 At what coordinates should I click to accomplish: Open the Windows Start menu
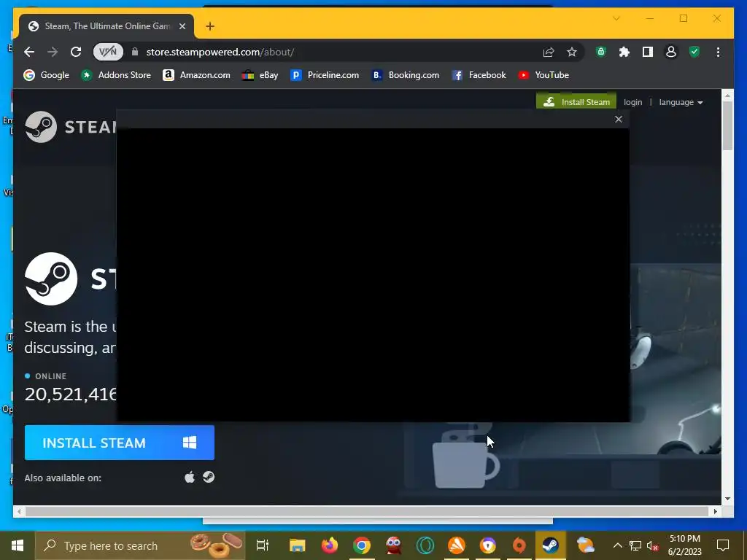point(18,545)
